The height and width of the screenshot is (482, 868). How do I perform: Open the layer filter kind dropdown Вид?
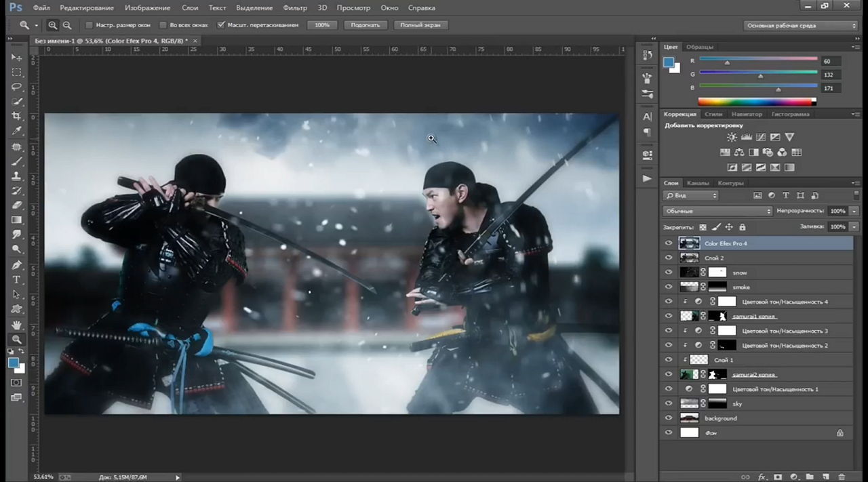(690, 195)
